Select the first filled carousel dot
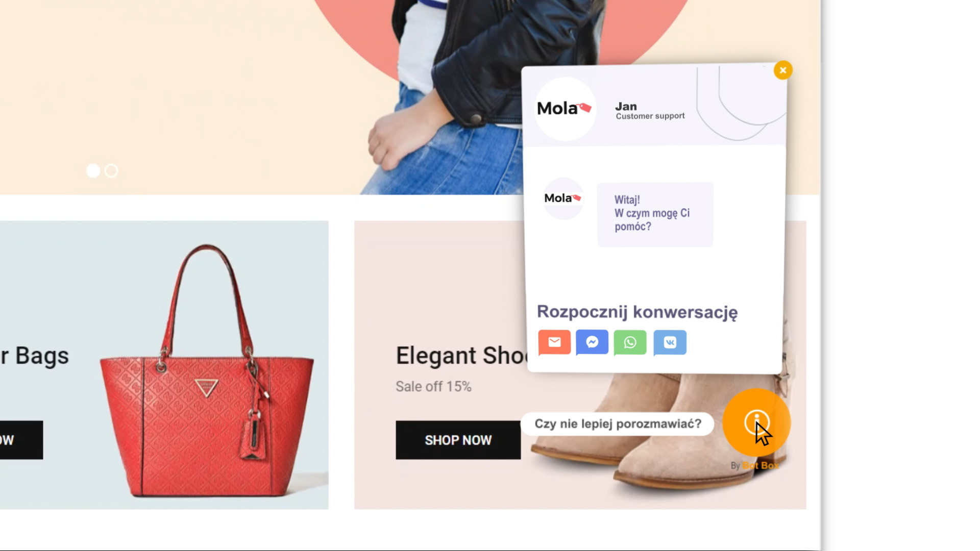 [93, 170]
